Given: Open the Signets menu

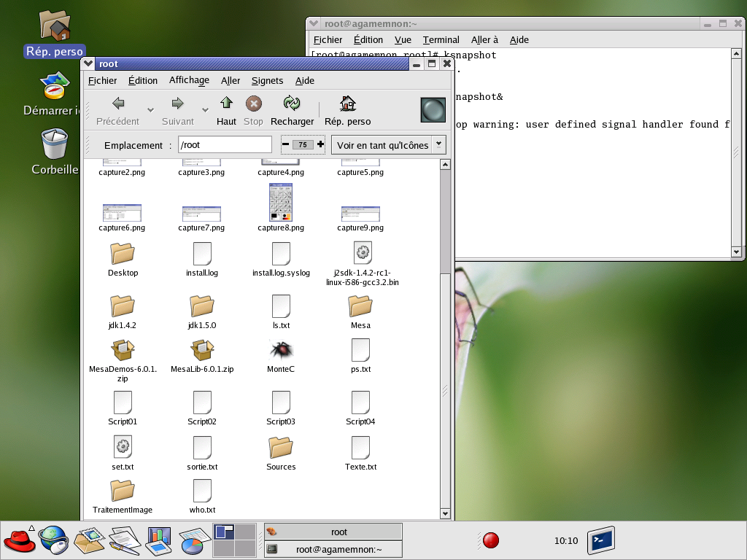Looking at the screenshot, I should pyautogui.click(x=267, y=80).
